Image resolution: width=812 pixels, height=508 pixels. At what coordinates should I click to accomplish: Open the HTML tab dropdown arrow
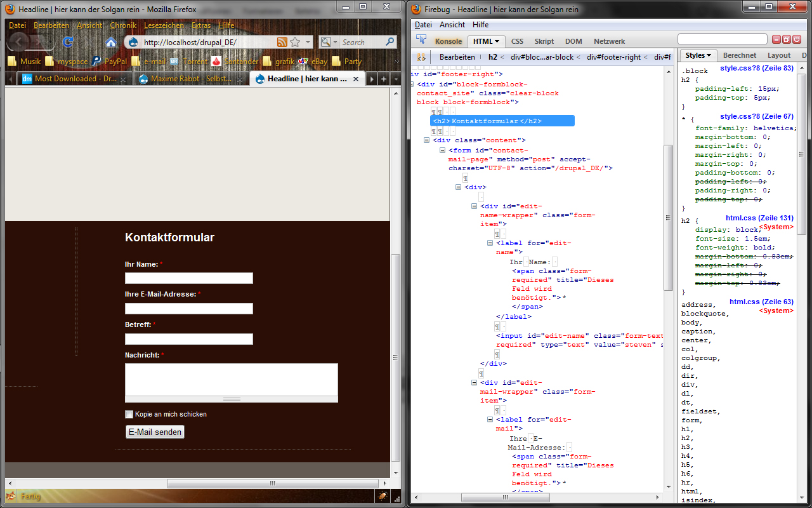click(x=497, y=41)
